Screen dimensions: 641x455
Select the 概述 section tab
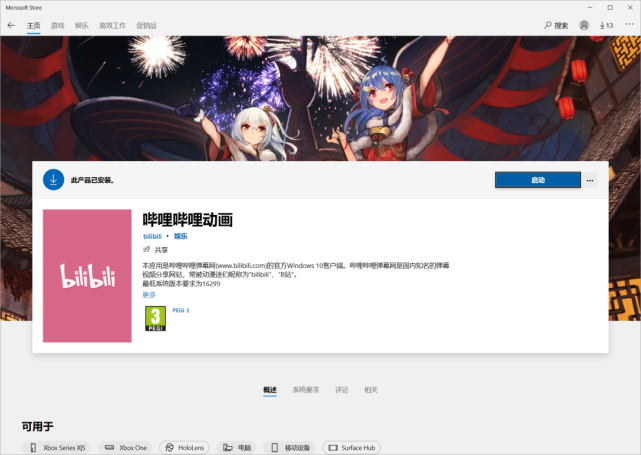tap(270, 390)
